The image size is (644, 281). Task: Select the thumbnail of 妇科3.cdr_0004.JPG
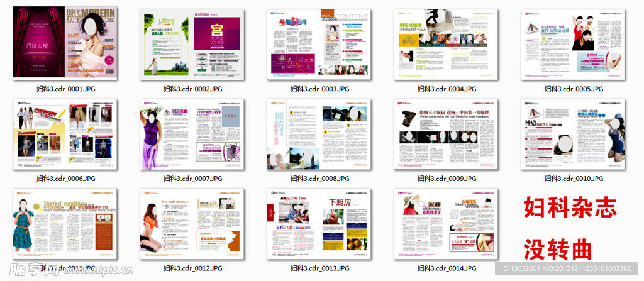click(x=446, y=43)
